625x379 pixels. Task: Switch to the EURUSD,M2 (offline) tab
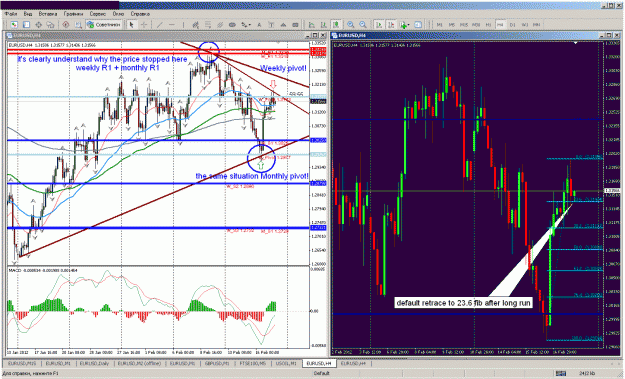(139, 363)
